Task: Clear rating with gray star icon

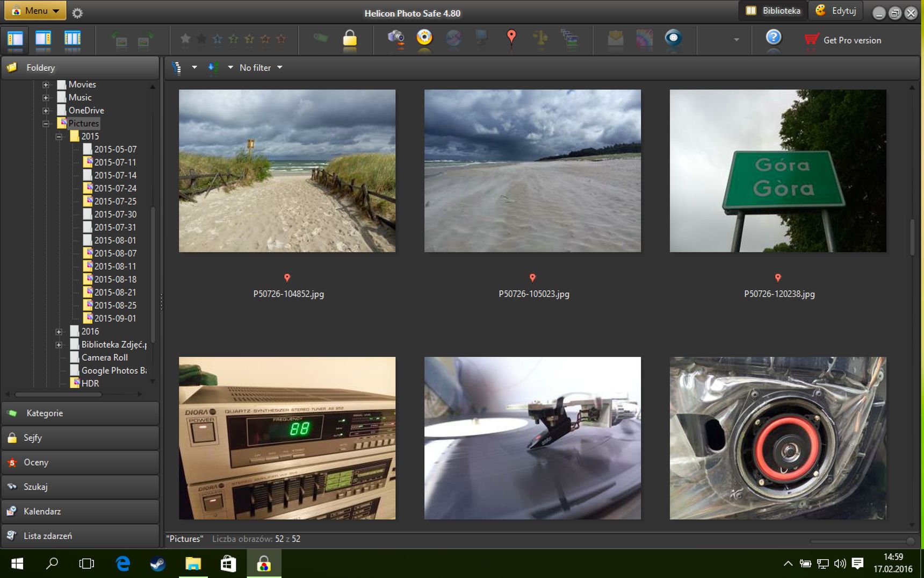Action: click(x=185, y=39)
